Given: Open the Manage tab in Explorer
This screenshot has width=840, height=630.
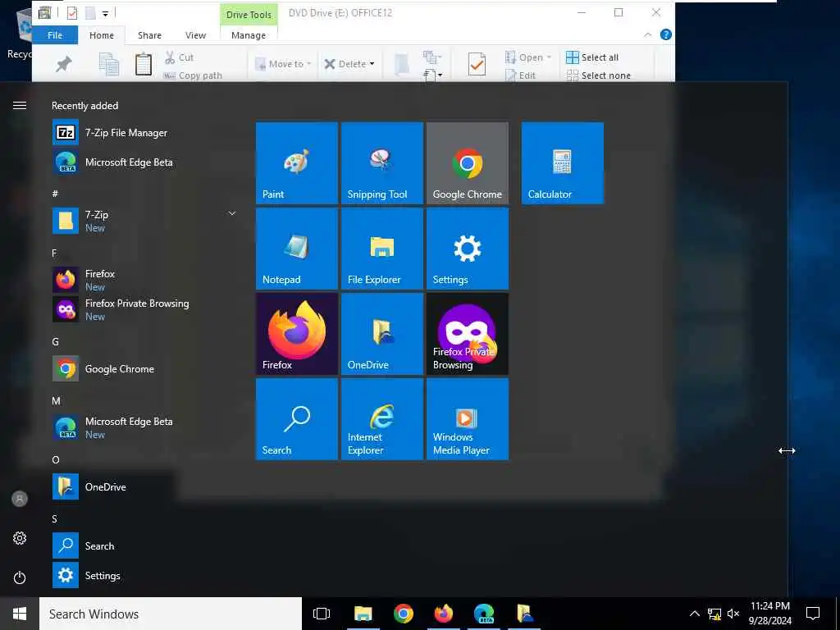Looking at the screenshot, I should 249,35.
